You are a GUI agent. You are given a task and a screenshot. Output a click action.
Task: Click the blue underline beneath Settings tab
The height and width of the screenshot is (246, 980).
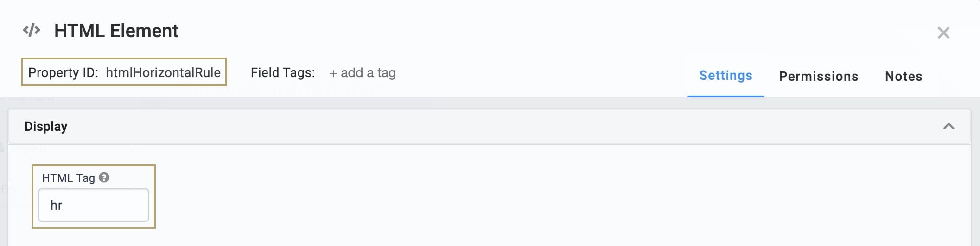point(725,96)
